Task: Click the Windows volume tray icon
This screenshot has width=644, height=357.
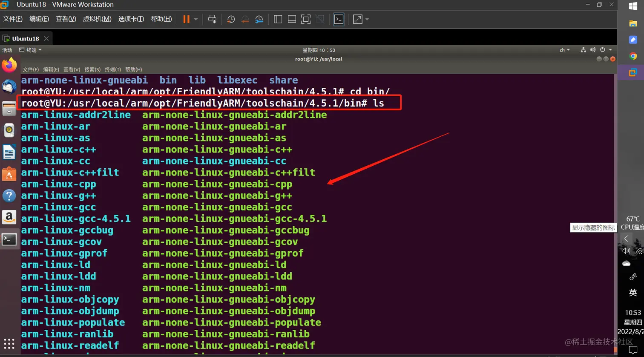Action: 626,251
